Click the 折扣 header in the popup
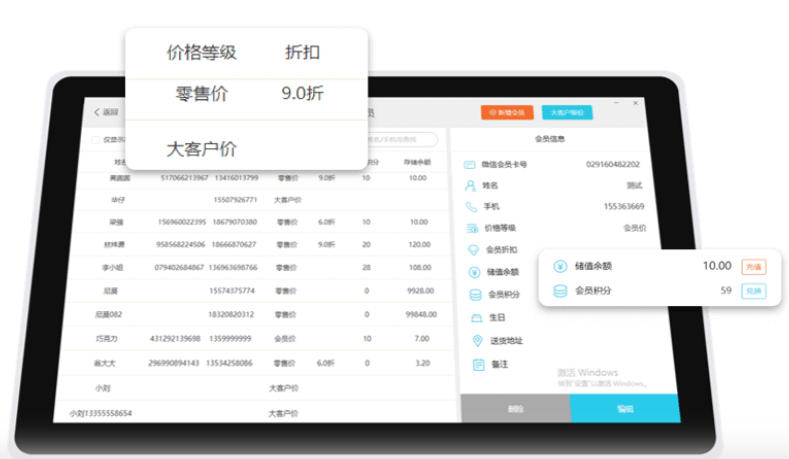 click(x=302, y=52)
